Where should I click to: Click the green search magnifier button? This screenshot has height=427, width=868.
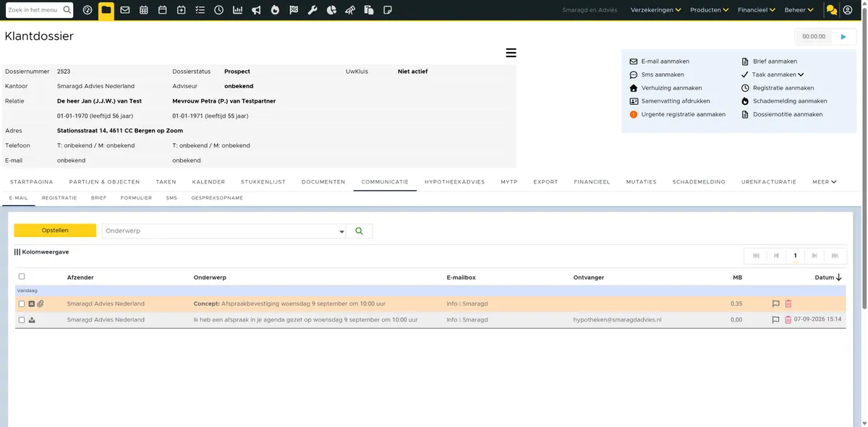[x=359, y=231]
